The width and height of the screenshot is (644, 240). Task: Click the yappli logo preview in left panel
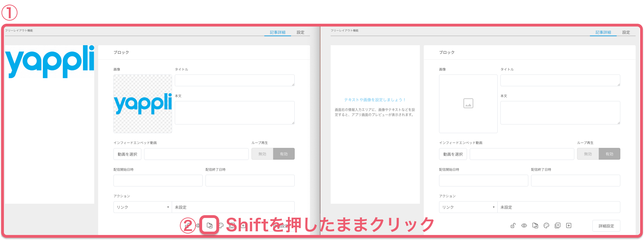click(50, 62)
